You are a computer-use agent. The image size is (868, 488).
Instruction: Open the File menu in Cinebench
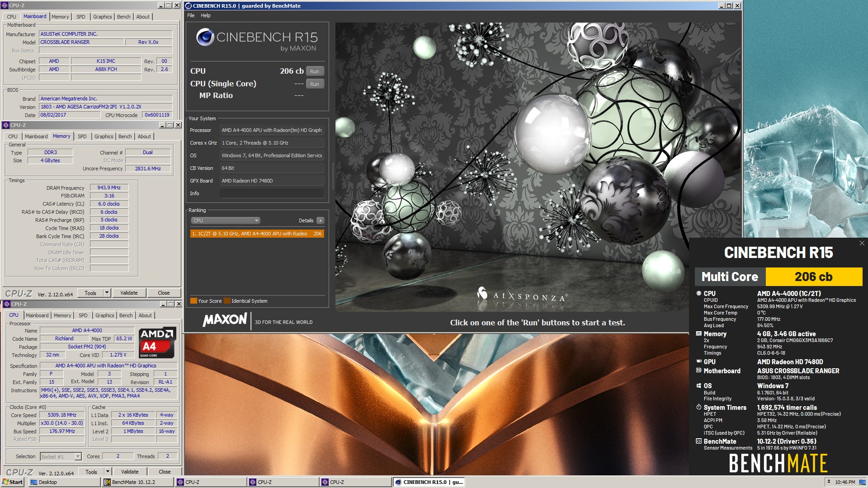click(191, 15)
